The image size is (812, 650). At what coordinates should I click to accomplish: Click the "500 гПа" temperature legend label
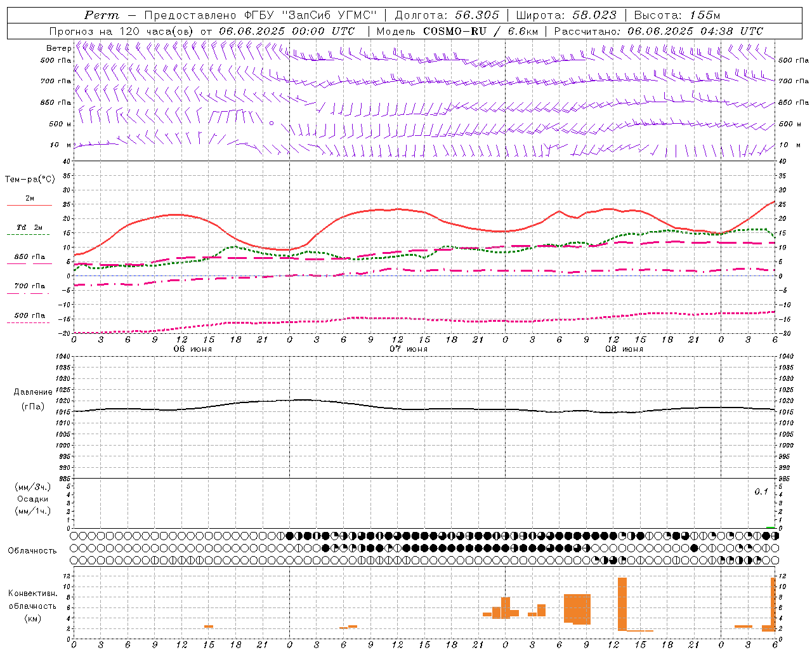coord(30,315)
